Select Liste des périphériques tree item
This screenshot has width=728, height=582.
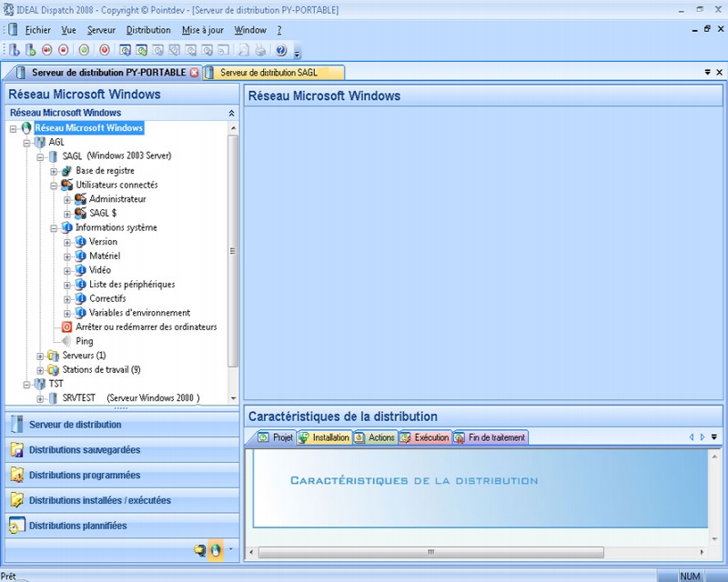(132, 284)
